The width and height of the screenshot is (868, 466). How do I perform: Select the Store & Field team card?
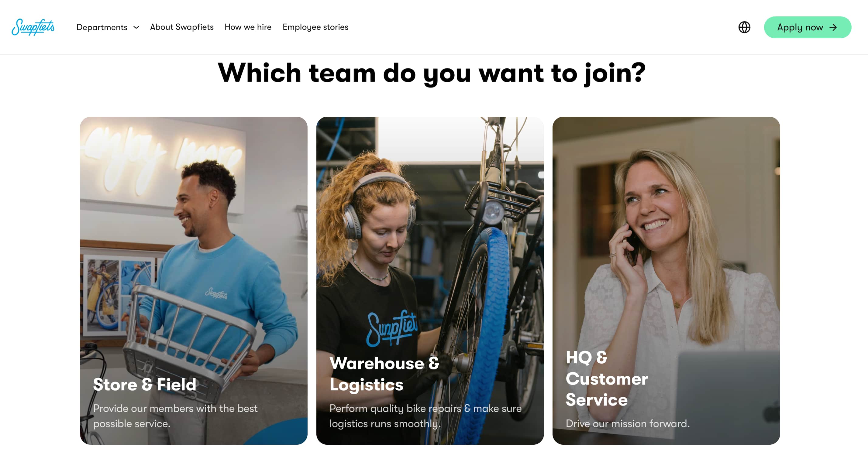point(194,280)
